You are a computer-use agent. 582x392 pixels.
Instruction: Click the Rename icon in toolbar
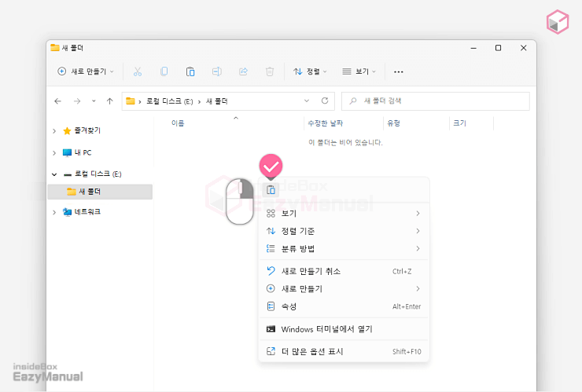(x=217, y=71)
